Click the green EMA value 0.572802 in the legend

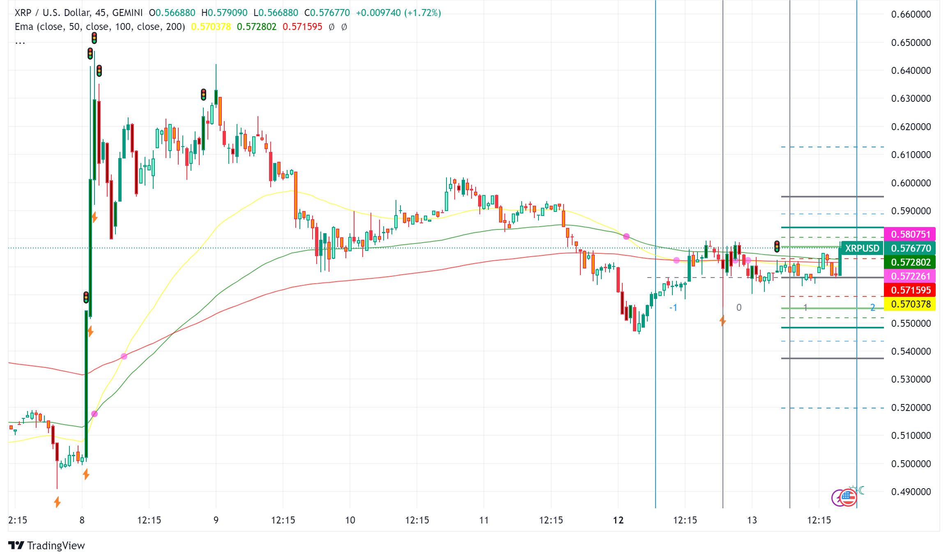coord(257,27)
